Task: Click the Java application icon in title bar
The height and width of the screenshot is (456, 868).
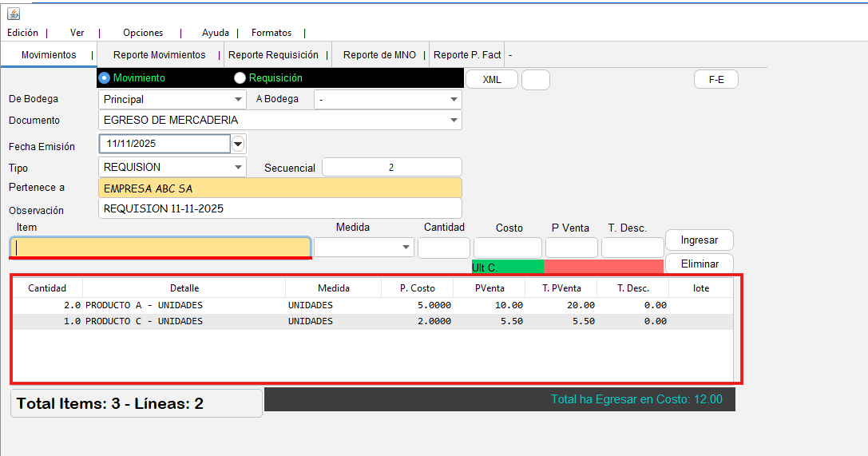Action: click(14, 14)
